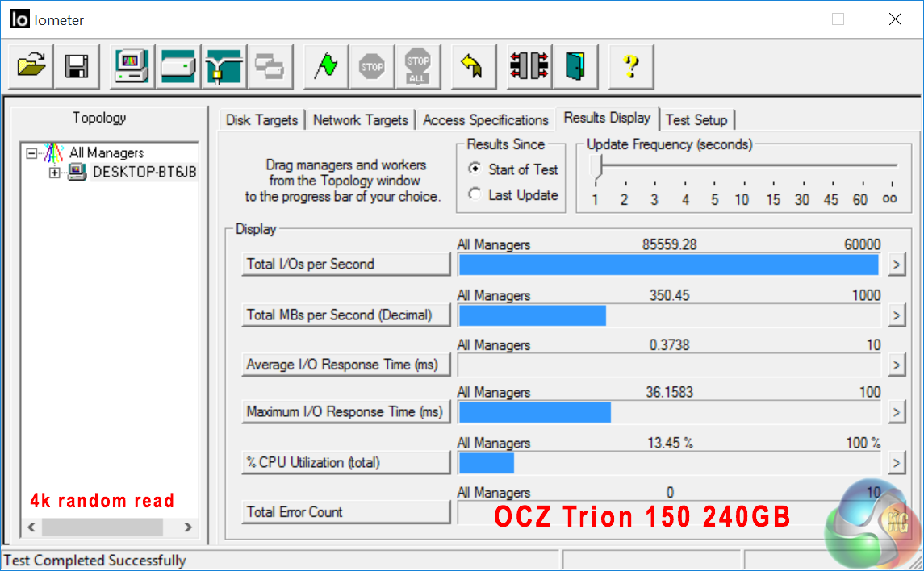The height and width of the screenshot is (571, 924).
Task: Click the 85559.28 IOPS value
Action: coord(669,244)
